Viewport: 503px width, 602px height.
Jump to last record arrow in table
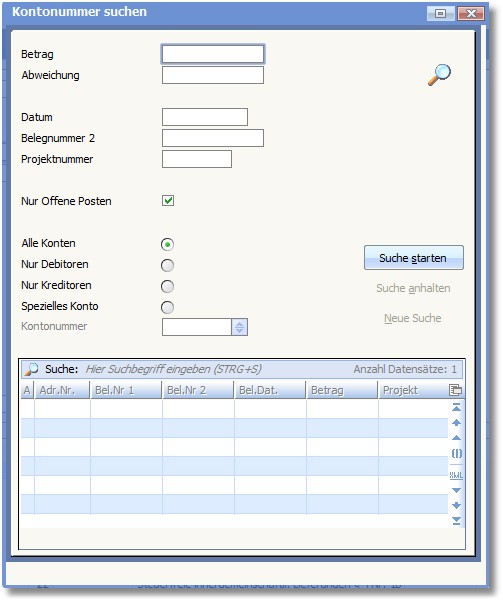click(456, 521)
